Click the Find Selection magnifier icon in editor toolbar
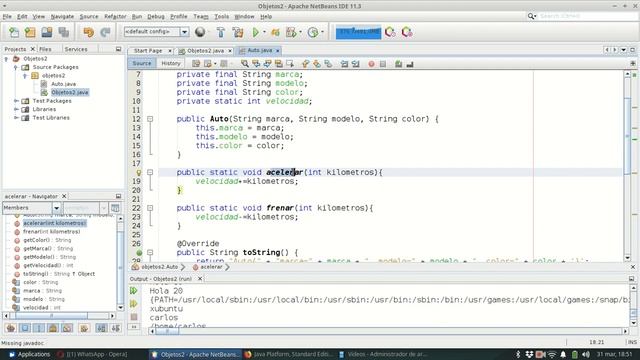This screenshot has height=360, width=640. point(244,64)
